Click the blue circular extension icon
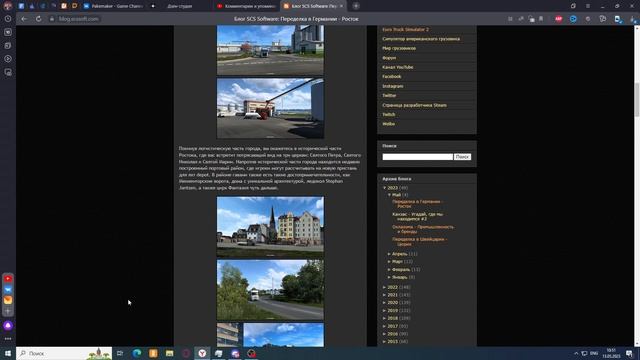This screenshot has width=640, height=360. click(573, 19)
